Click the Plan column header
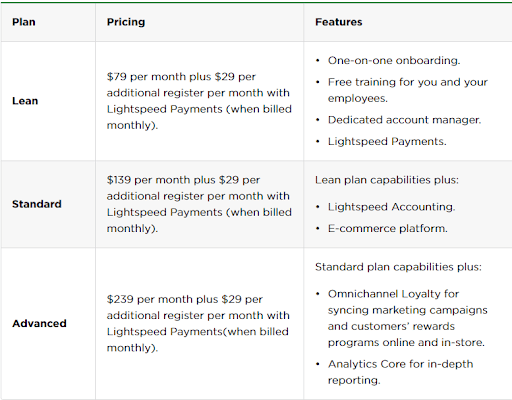This screenshot has width=512, height=400. [24, 22]
